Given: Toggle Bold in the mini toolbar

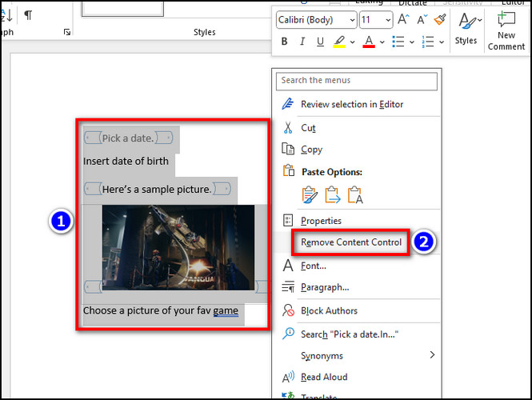Looking at the screenshot, I should point(284,42).
